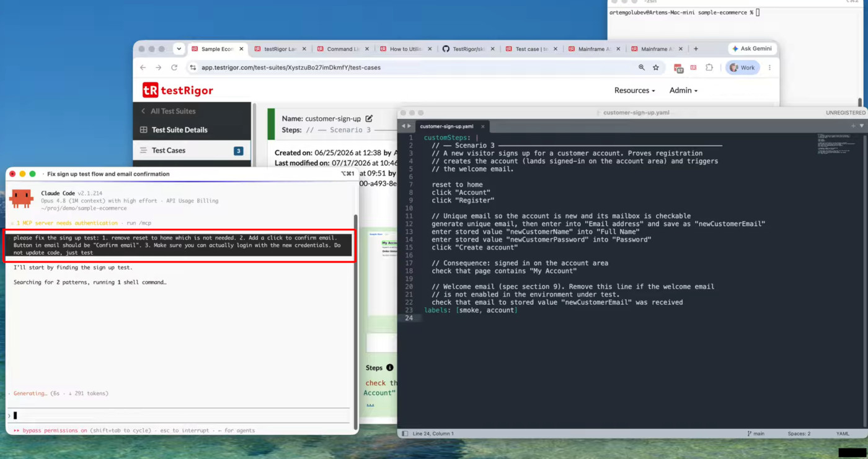Change YAML syntax in status bar
The height and width of the screenshot is (459, 868).
[x=843, y=434]
